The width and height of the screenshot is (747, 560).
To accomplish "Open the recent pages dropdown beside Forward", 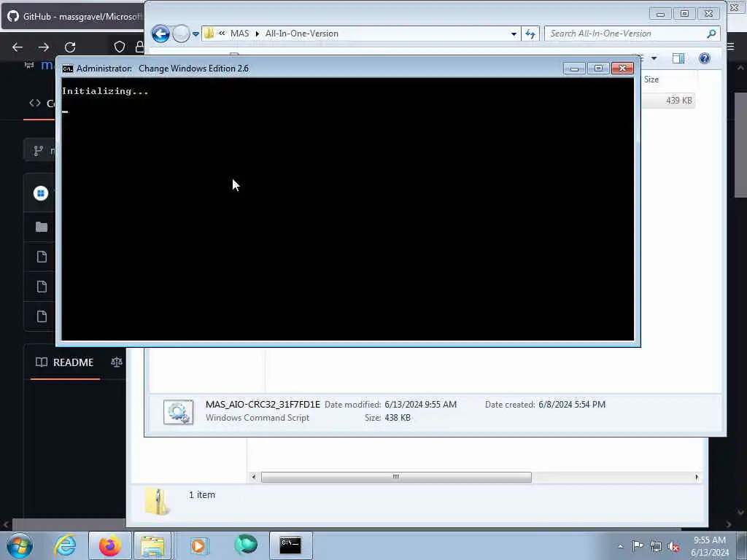I will pos(196,34).
